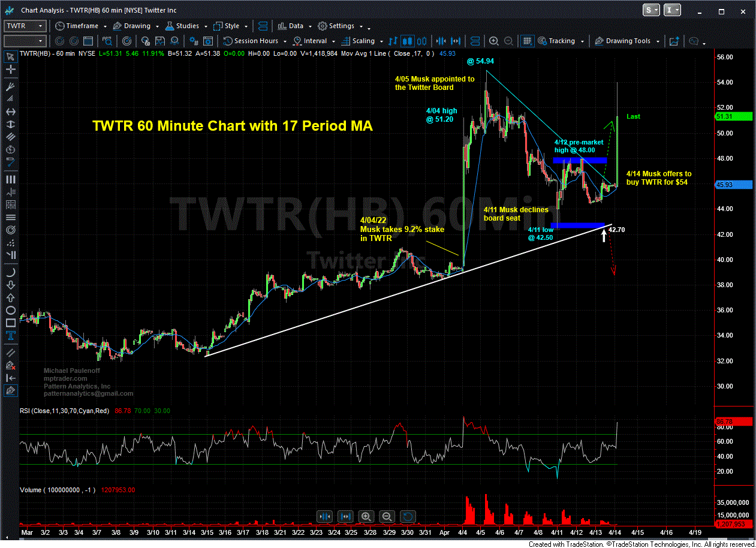
Task: Toggle the S button in title bar
Action: click(x=652, y=10)
